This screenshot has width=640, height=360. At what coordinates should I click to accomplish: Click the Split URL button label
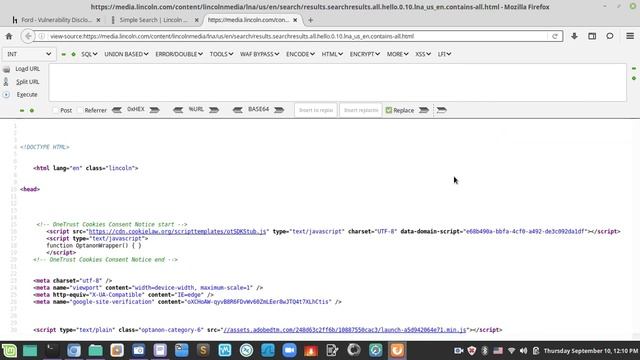point(28,82)
